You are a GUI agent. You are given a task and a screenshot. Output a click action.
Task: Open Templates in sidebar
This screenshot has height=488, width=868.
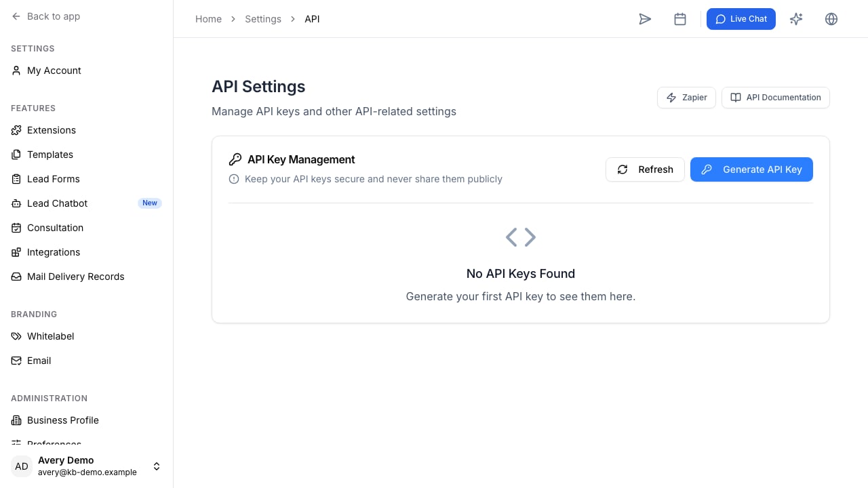coord(87,155)
